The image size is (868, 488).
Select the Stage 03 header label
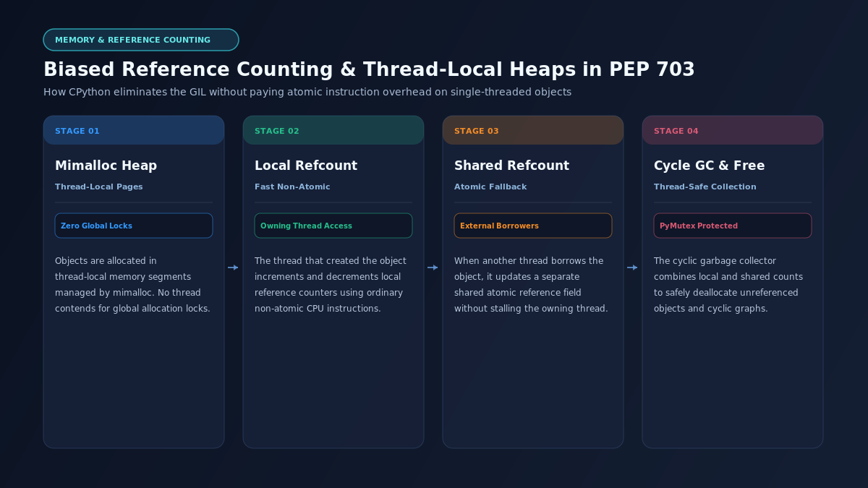[477, 131]
